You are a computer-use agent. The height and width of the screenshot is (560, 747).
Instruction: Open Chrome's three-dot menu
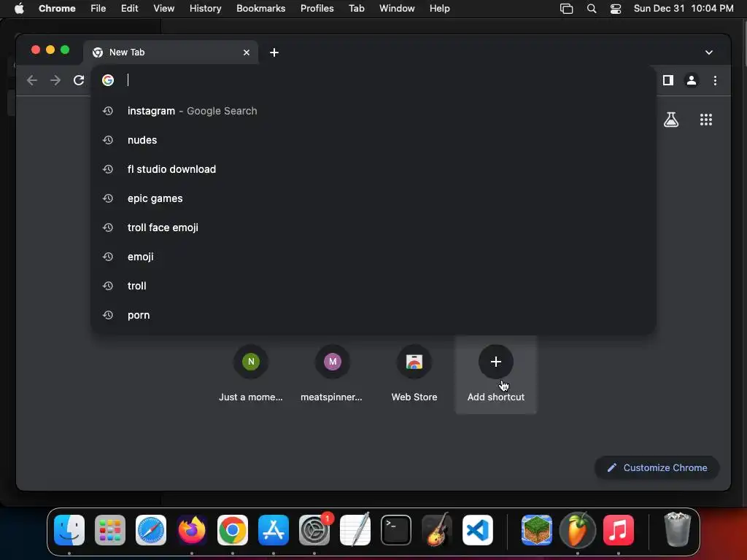(715, 80)
